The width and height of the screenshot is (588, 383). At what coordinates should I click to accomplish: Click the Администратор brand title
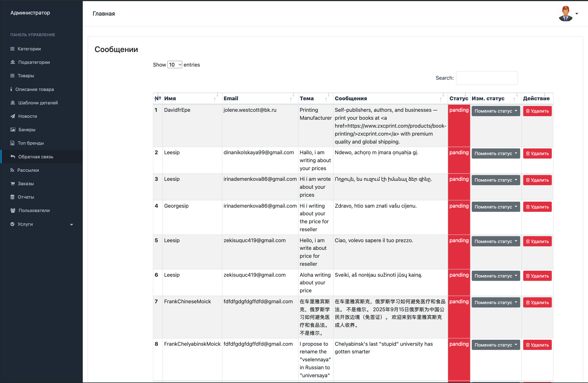point(30,13)
